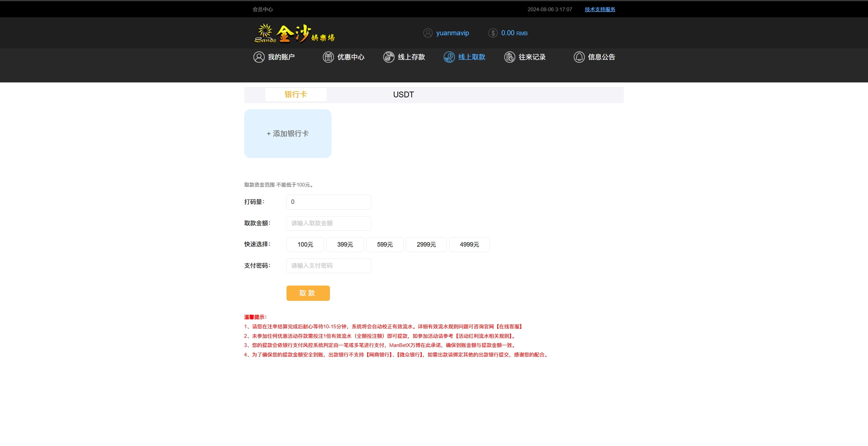Select the 2999元 quick amount
868x446 pixels.
pos(426,245)
